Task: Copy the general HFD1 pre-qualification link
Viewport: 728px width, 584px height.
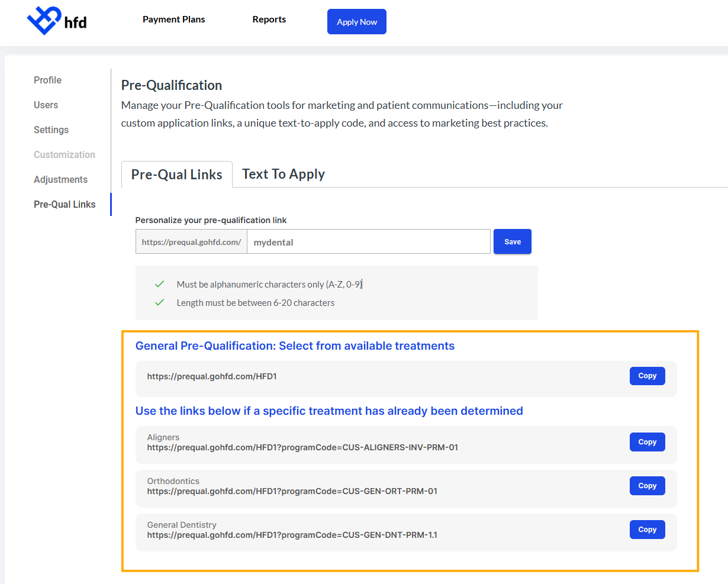Action: [648, 376]
